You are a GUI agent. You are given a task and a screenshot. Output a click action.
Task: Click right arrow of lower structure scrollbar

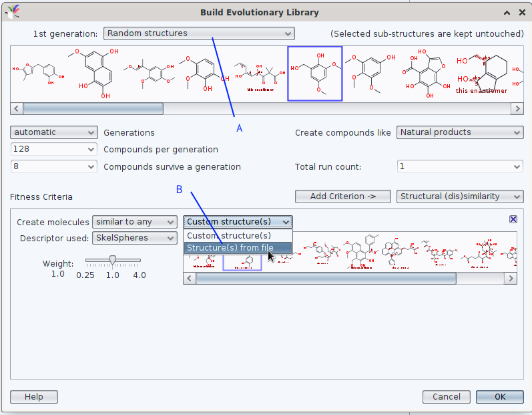pos(511,279)
